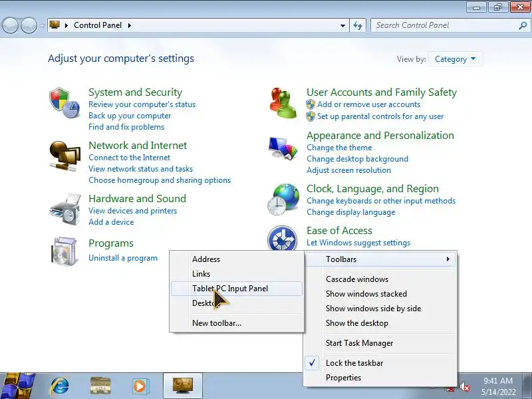Open Windows Explorer from the taskbar
Viewport: 532px width, 399px height.
tap(100, 386)
